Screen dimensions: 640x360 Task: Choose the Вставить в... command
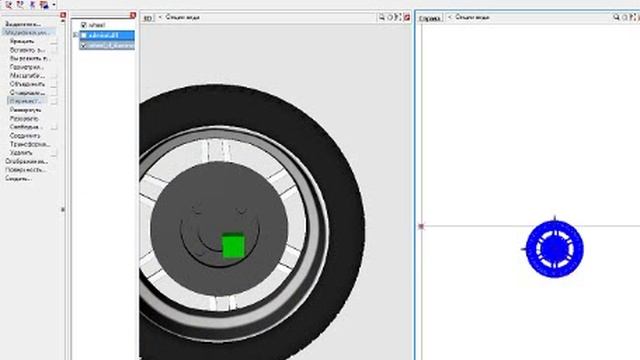[27, 50]
